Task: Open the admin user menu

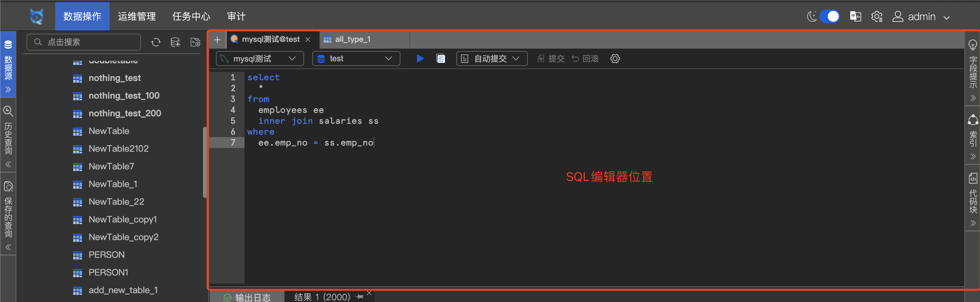Action: point(921,17)
